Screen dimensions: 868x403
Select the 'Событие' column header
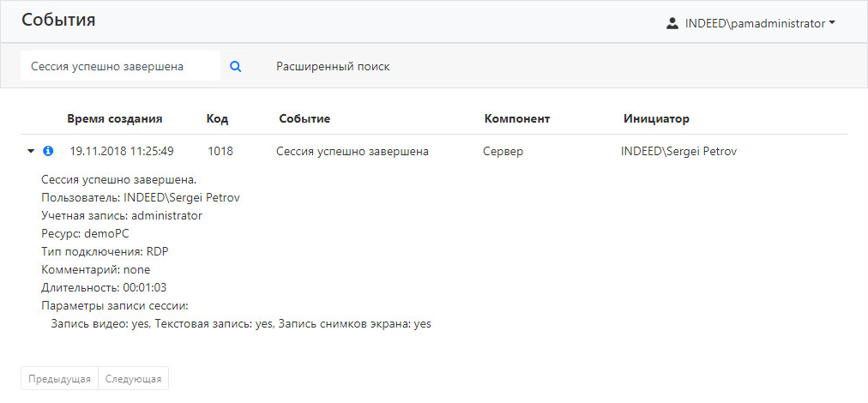(x=304, y=118)
